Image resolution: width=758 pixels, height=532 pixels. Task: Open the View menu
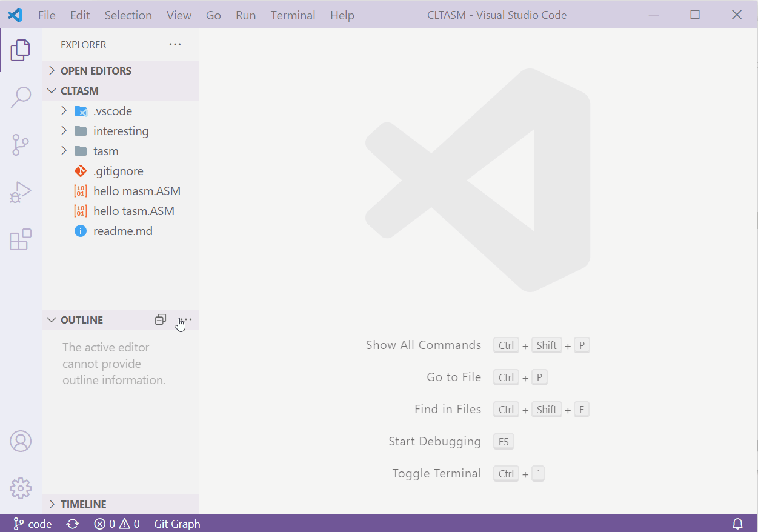tap(179, 15)
